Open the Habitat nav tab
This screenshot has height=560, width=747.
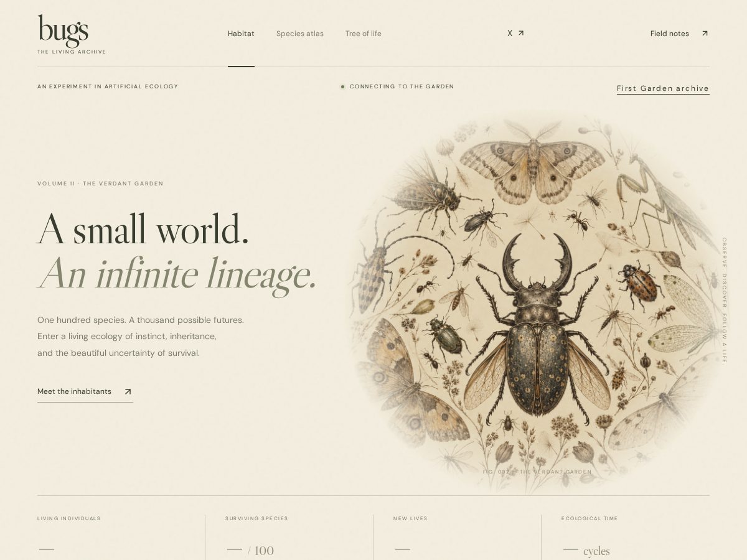click(241, 34)
